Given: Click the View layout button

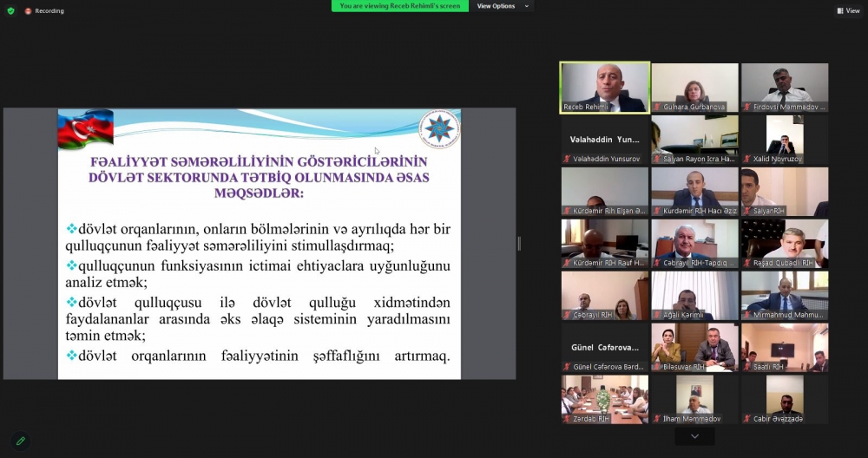Looking at the screenshot, I should point(848,10).
